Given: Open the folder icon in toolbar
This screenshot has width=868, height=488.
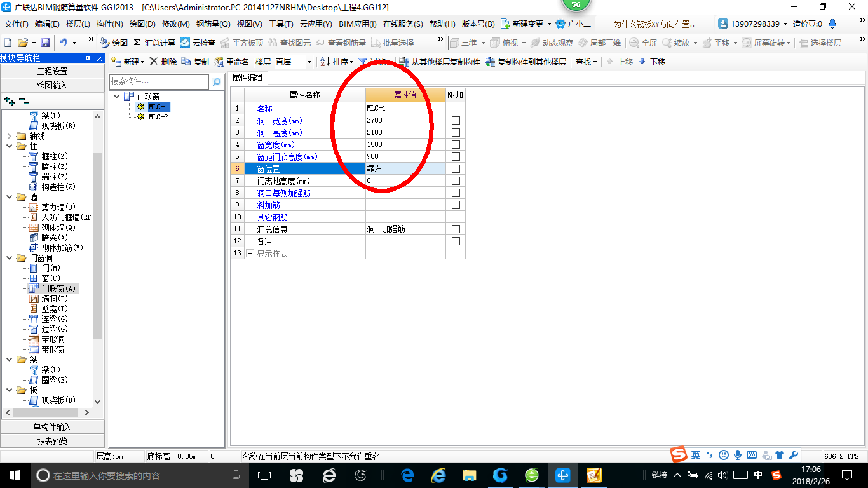Looking at the screenshot, I should [x=23, y=43].
